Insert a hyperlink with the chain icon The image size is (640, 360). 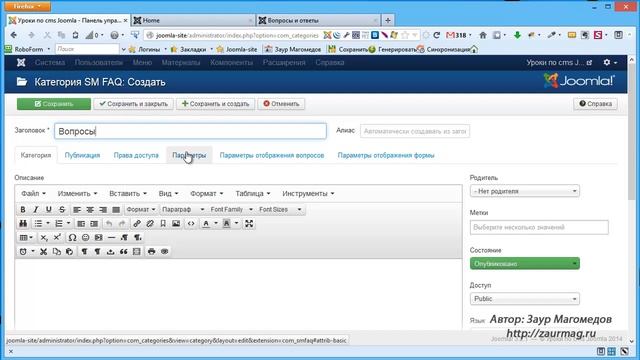pos(137,223)
